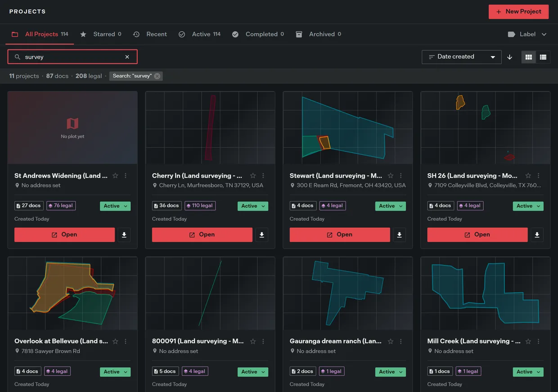Open more options for Overlook at Bellevue

(x=126, y=341)
